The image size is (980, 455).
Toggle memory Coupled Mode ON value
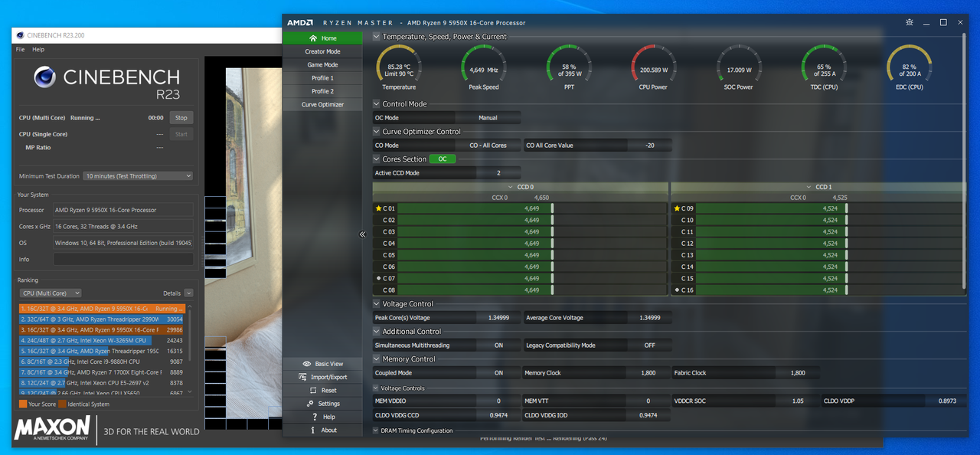498,373
